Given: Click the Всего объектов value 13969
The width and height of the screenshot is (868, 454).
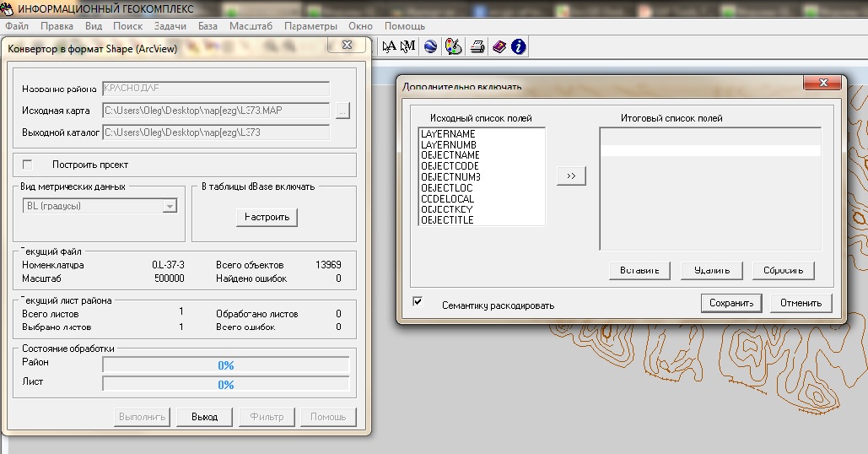Looking at the screenshot, I should (328, 265).
